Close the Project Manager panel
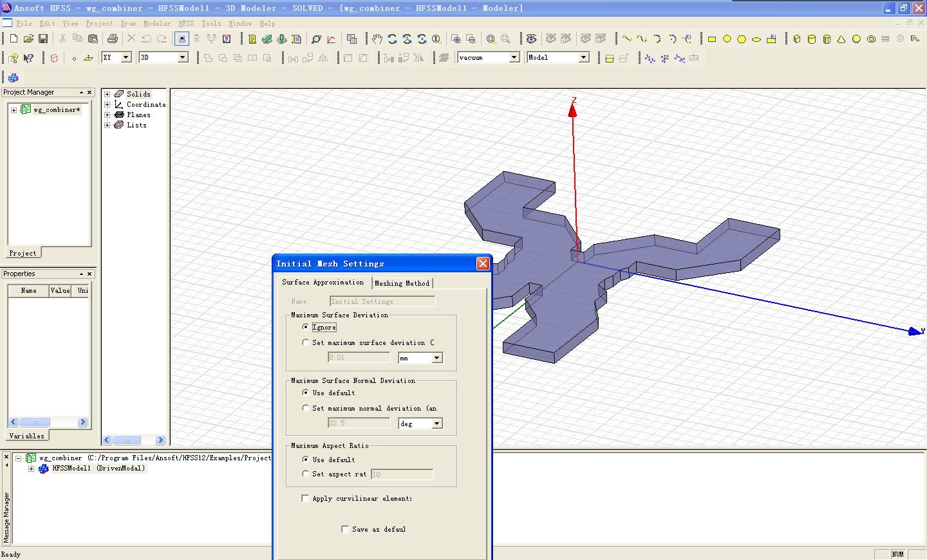 coord(89,93)
